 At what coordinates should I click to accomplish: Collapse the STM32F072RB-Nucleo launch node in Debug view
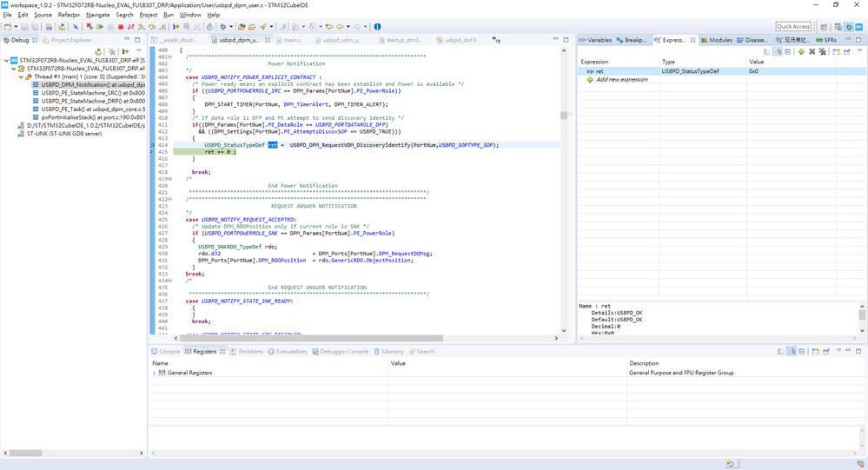click(x=7, y=60)
